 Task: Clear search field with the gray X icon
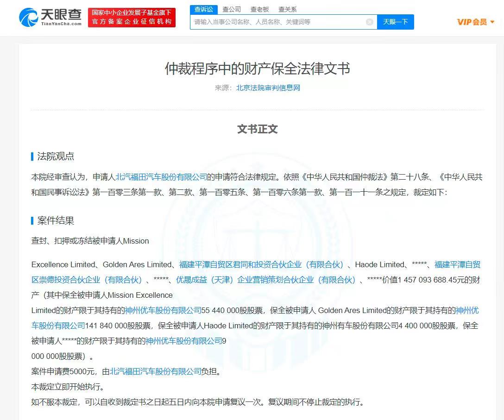(x=370, y=22)
